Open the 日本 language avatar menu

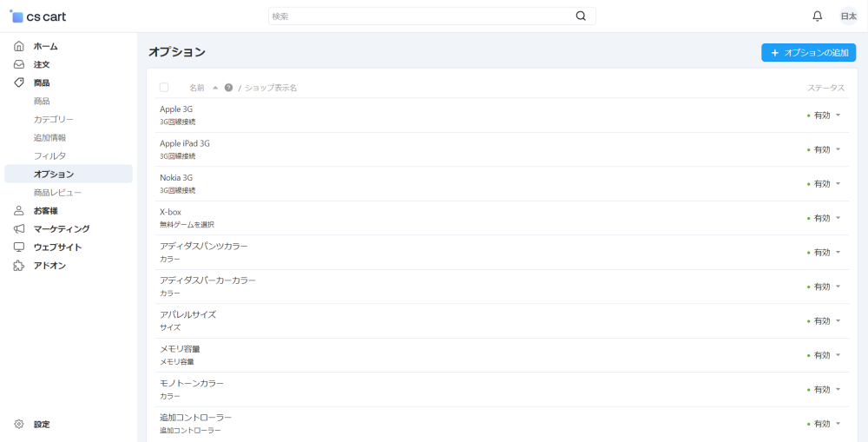click(x=848, y=16)
